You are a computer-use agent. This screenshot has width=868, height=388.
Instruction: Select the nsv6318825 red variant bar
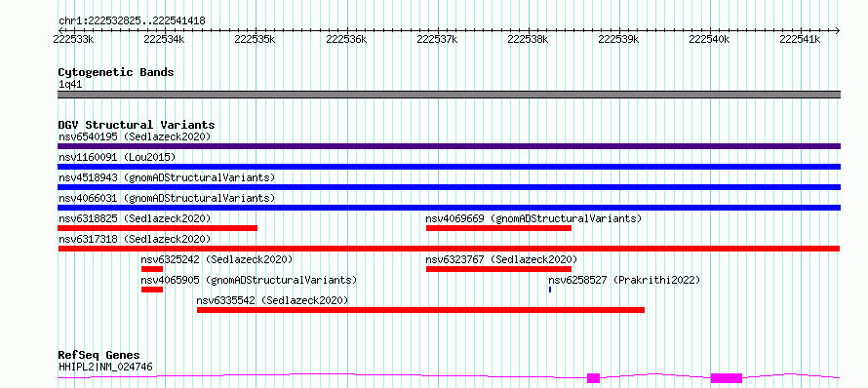pos(157,228)
